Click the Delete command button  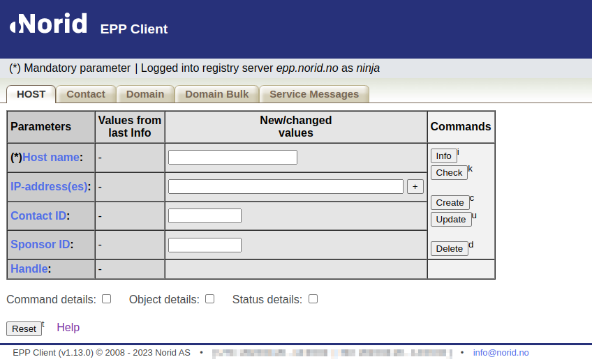[450, 248]
